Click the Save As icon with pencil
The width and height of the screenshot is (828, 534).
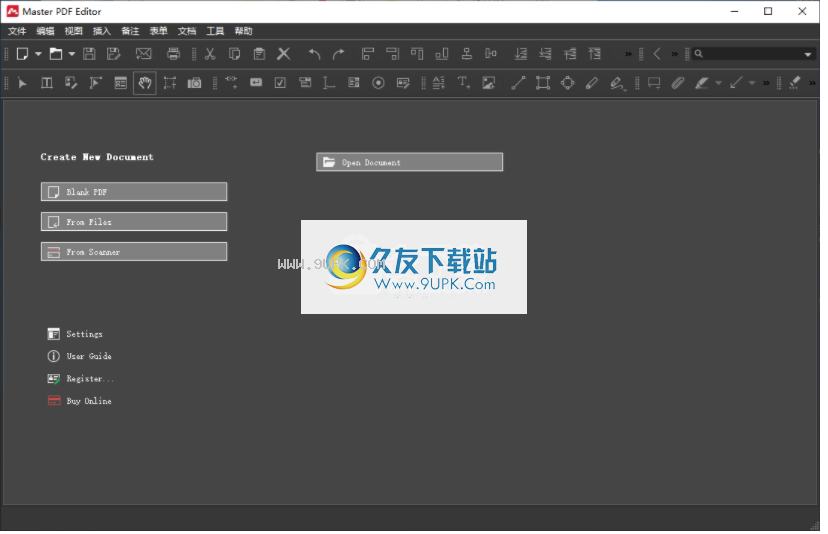click(114, 54)
